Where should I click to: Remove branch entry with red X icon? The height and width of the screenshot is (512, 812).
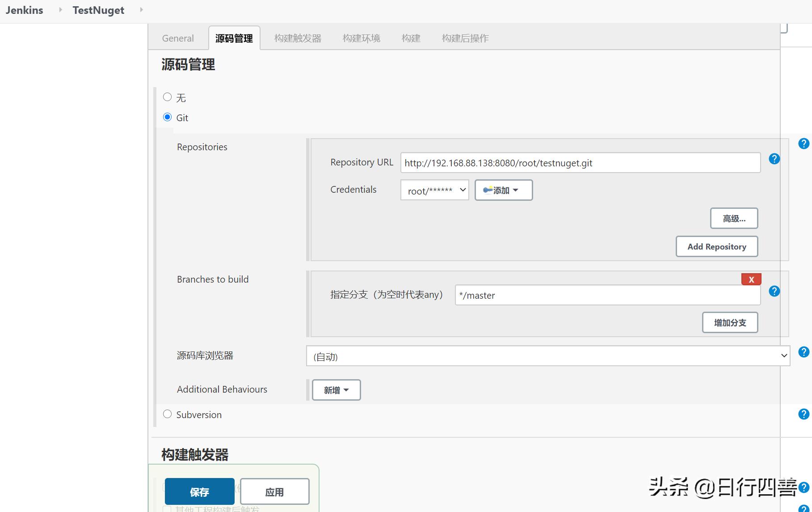tap(751, 279)
